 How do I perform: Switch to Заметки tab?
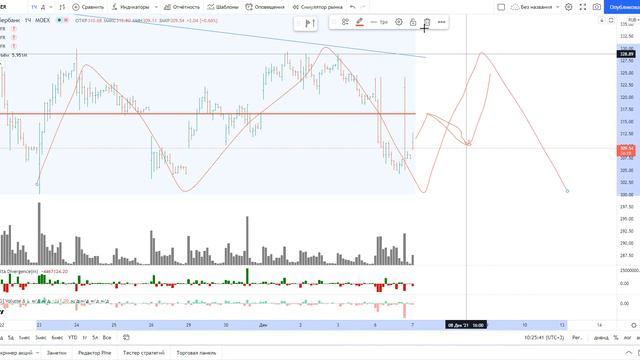click(x=56, y=353)
